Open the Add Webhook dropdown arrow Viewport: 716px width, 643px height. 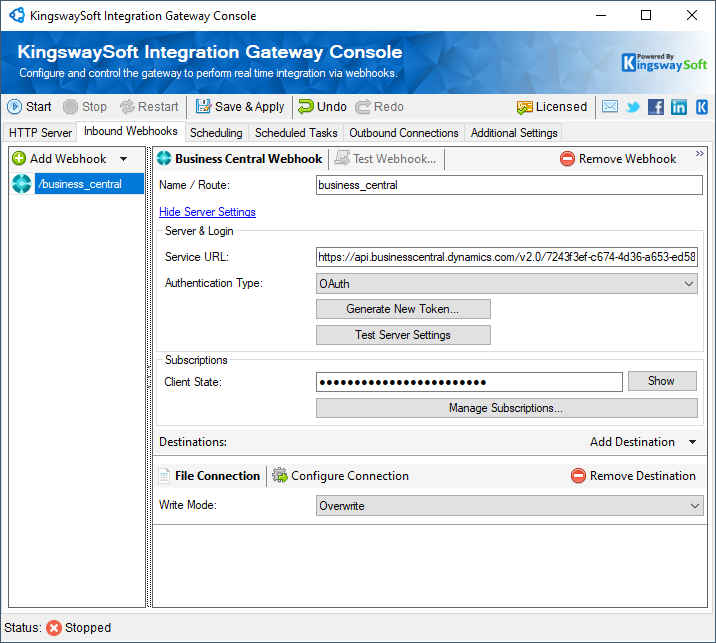123,159
